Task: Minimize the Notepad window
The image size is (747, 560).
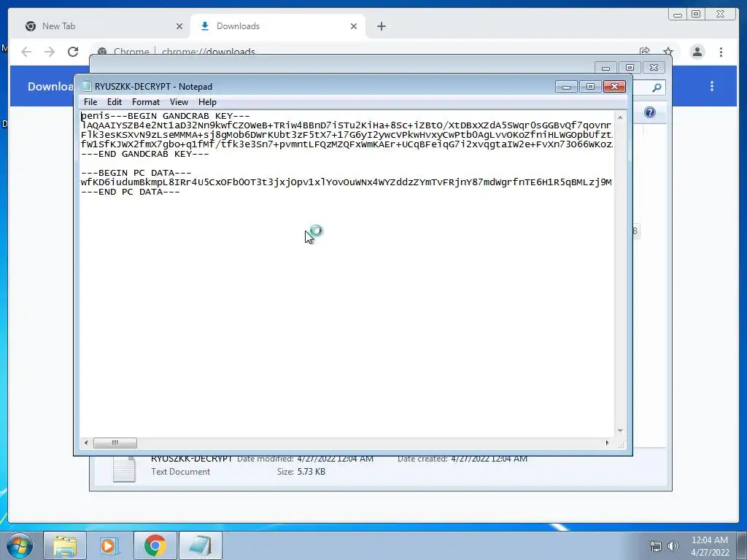Action: coord(566,87)
